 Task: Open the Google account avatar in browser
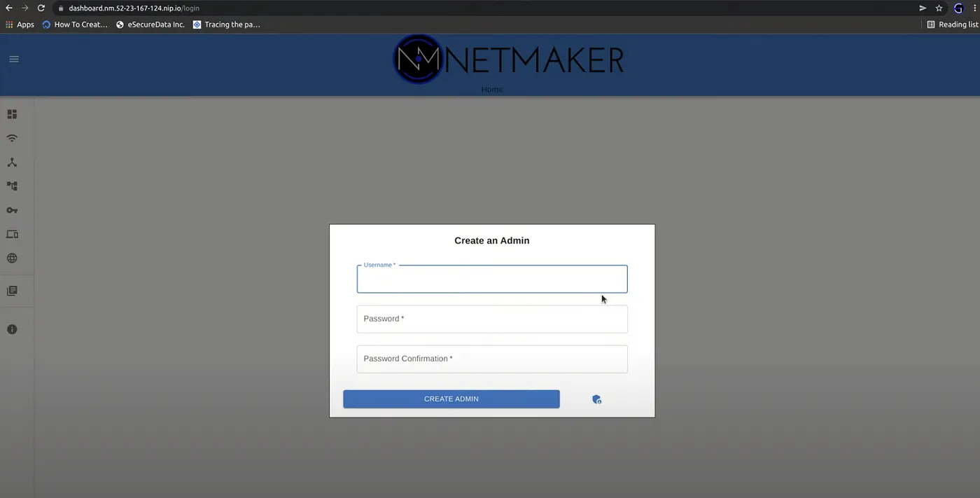(958, 8)
